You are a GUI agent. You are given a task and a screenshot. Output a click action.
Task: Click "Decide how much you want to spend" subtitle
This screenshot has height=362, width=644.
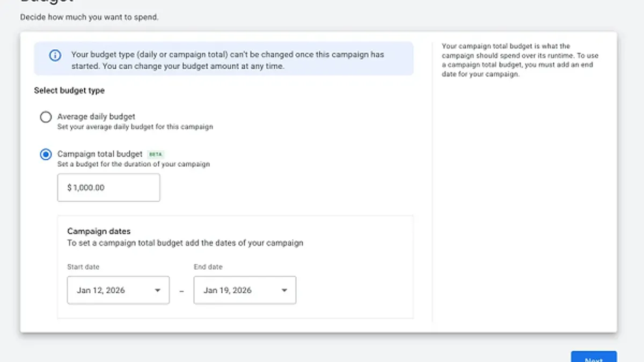(x=89, y=17)
